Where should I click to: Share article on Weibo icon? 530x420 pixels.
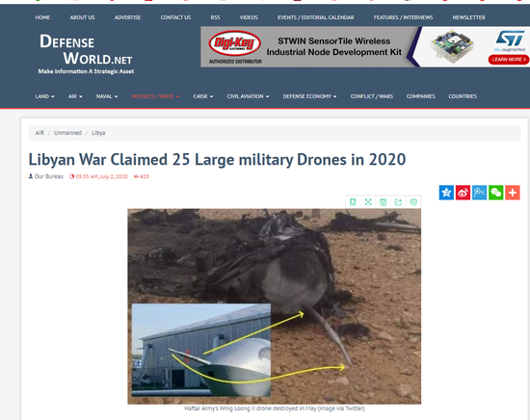(463, 193)
